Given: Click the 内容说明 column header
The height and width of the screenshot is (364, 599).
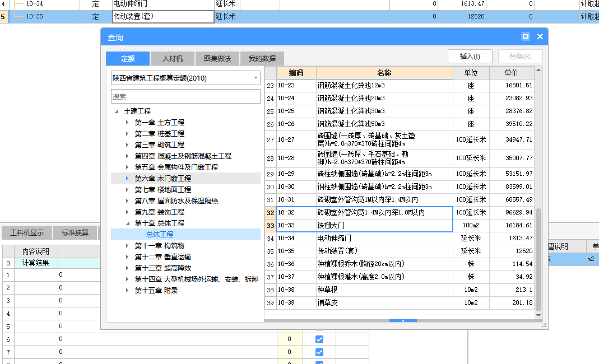Looking at the screenshot, I should (x=35, y=251).
